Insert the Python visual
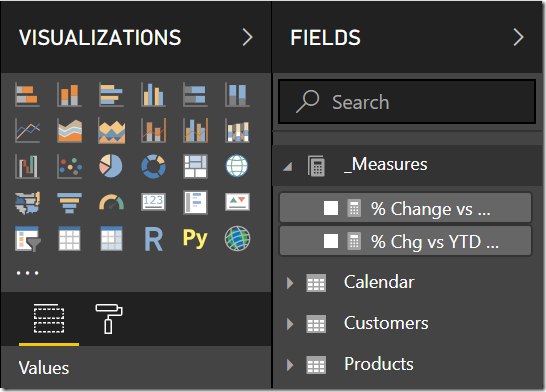 [x=195, y=238]
